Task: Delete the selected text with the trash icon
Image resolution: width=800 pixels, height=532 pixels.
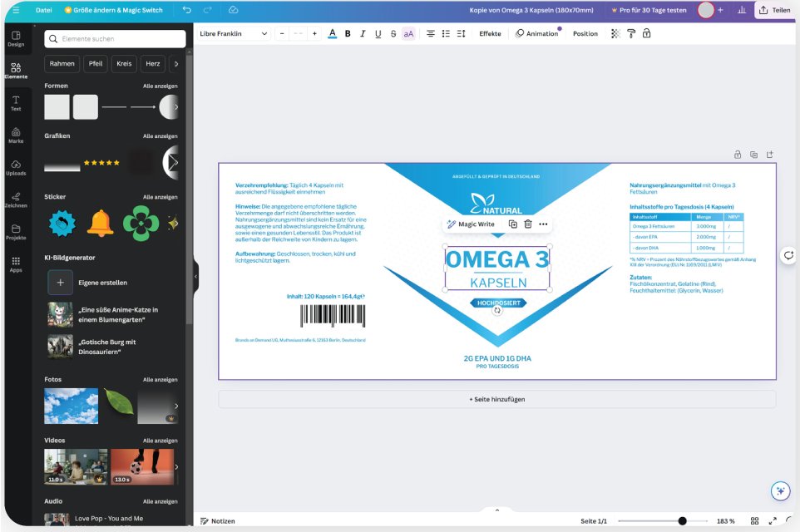Action: click(x=528, y=224)
